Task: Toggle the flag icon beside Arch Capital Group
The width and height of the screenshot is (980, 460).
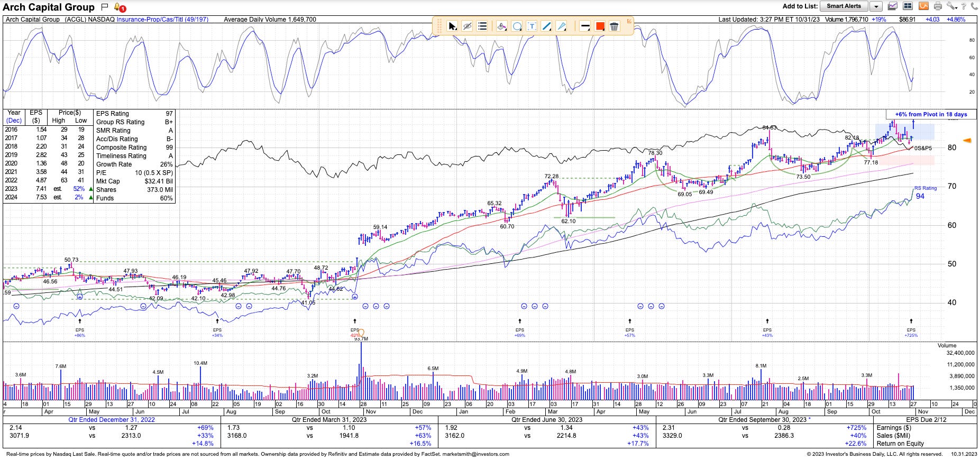Action: pyautogui.click(x=105, y=7)
